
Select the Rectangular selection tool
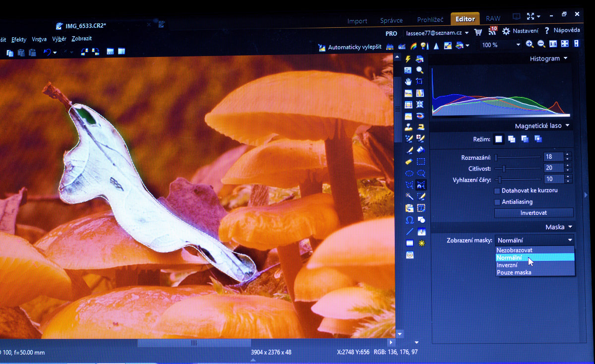click(x=420, y=162)
